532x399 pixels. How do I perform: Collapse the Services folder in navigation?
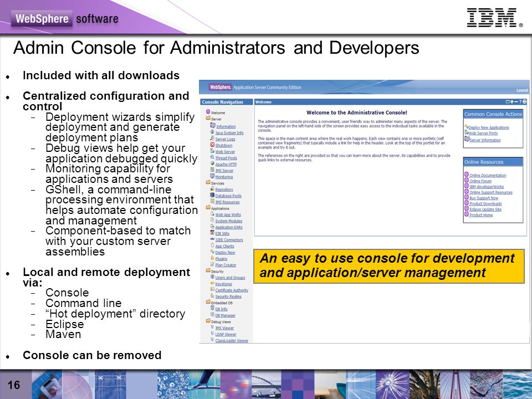(x=208, y=182)
